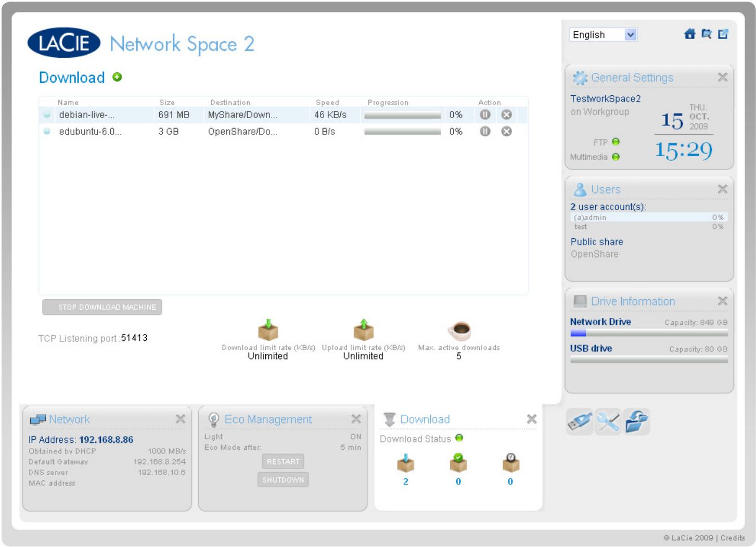
Task: Click the active downloads box icon
Action: coord(406,462)
